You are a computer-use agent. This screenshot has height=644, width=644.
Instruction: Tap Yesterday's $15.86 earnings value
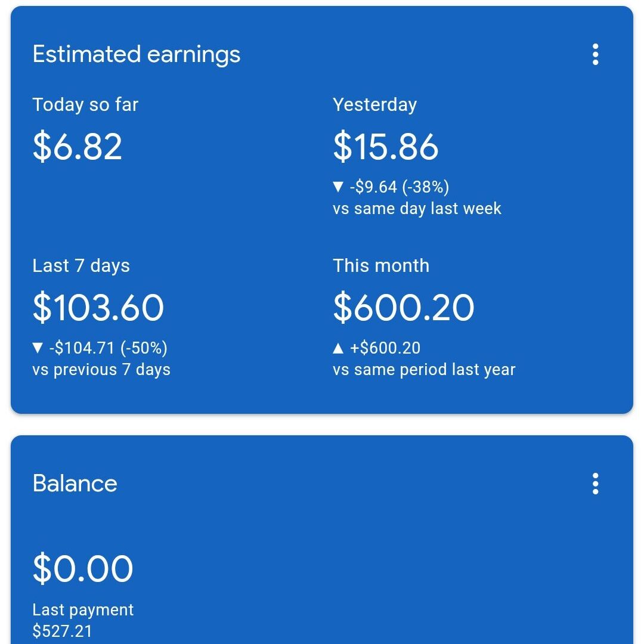386,147
